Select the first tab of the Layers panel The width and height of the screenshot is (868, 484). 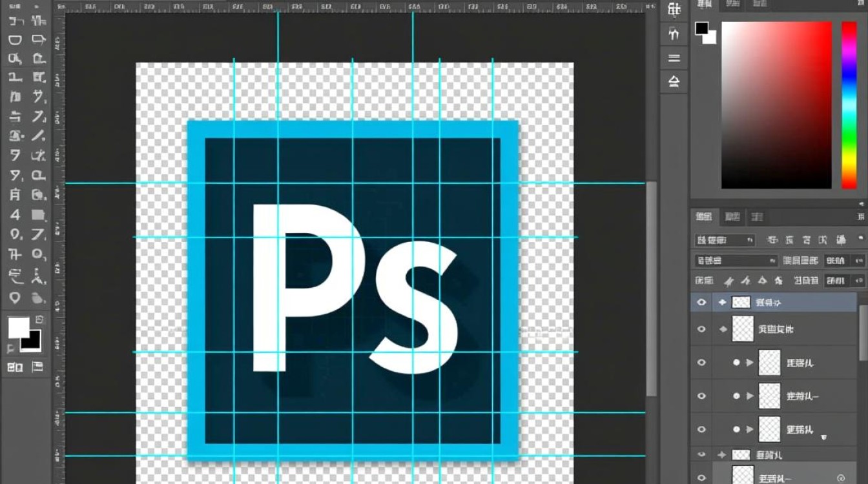[x=704, y=217]
